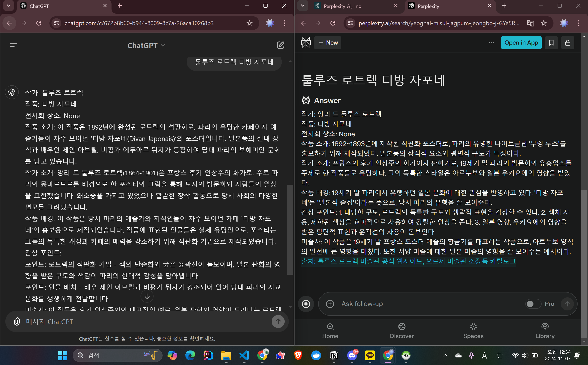Click the attach file paperclip icon

click(17, 321)
